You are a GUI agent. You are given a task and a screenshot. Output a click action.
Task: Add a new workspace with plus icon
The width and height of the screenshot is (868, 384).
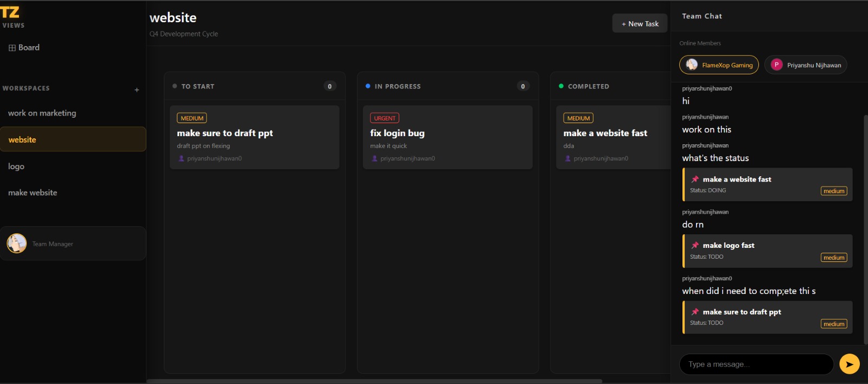(137, 89)
